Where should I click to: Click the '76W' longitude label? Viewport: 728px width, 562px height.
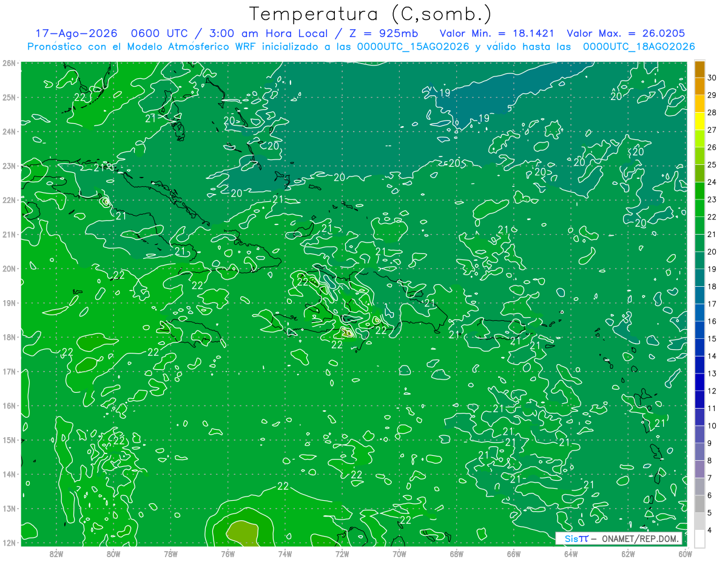228,553
